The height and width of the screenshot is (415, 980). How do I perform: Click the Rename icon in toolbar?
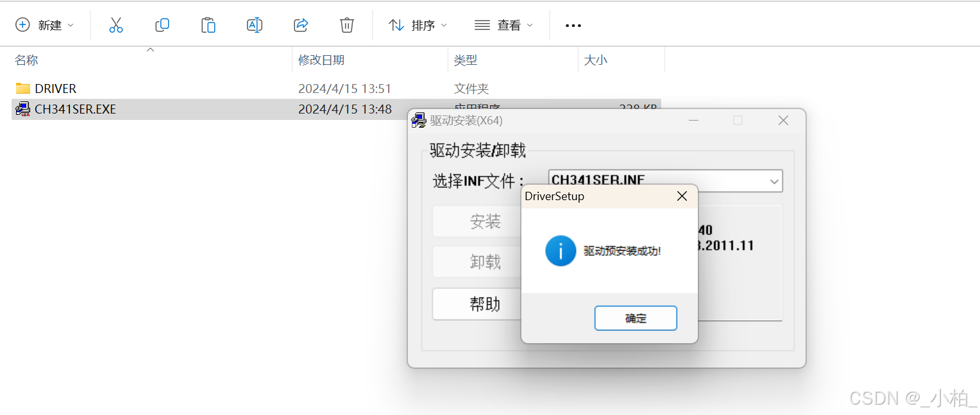point(255,25)
